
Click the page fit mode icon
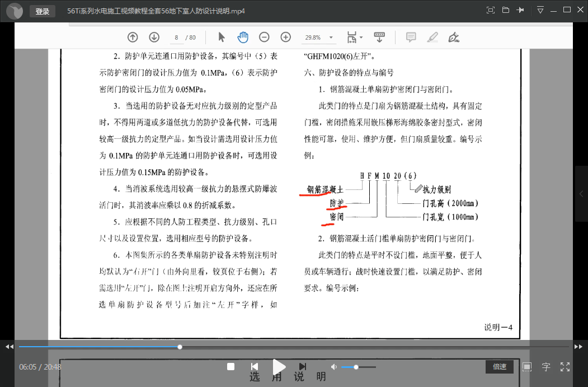tap(352, 38)
